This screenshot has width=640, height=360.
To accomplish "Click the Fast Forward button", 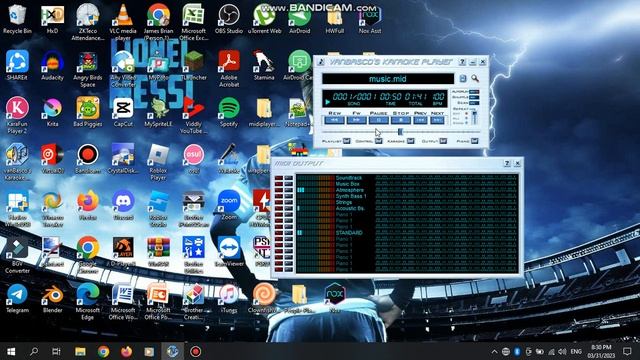I will pos(357,120).
